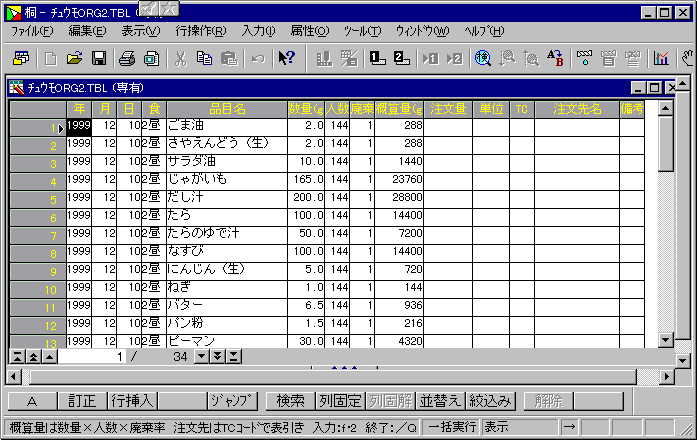
Task: Toggle the 列固定 column-lock button
Action: coord(340,401)
